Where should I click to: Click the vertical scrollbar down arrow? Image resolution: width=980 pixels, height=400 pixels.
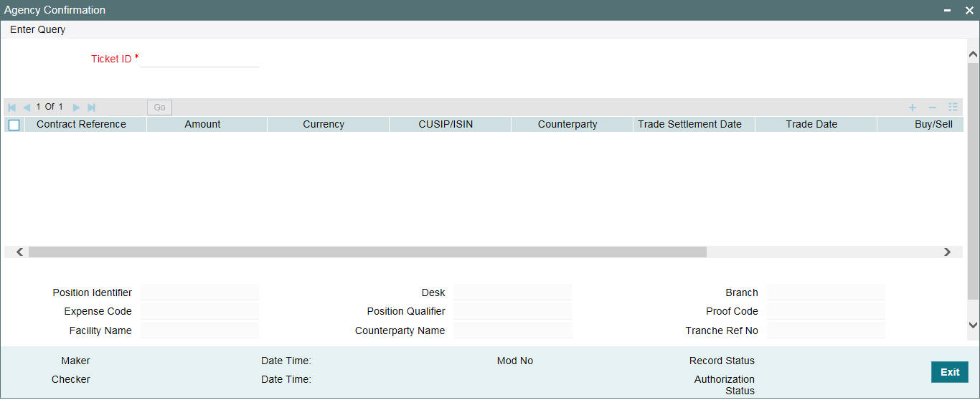(x=974, y=325)
